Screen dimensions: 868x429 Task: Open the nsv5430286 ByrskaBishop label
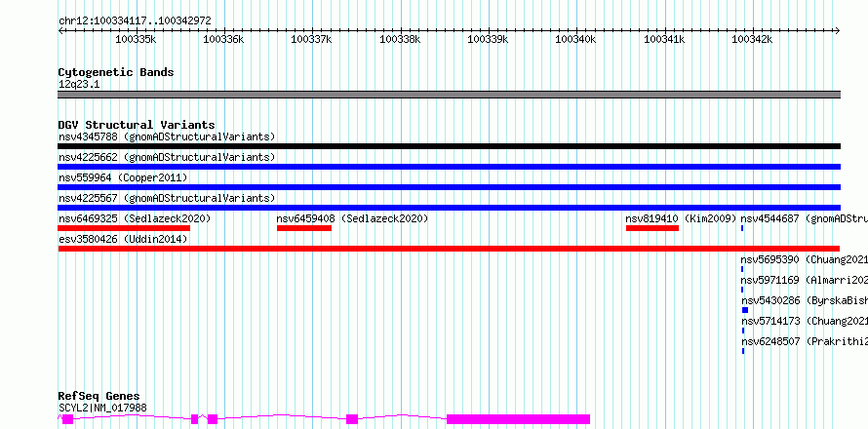tap(805, 300)
